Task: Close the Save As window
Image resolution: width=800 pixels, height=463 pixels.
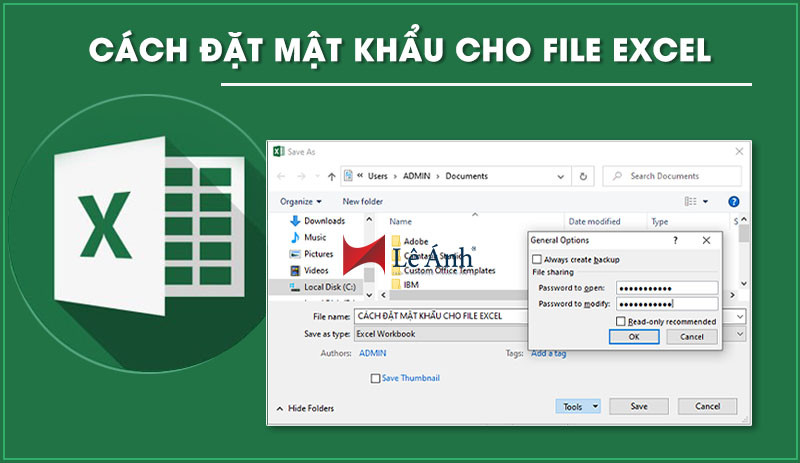Action: (739, 152)
